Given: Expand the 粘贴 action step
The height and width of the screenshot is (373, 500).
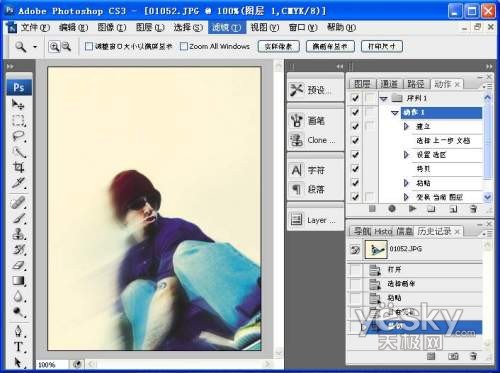Looking at the screenshot, I should pos(406,183).
